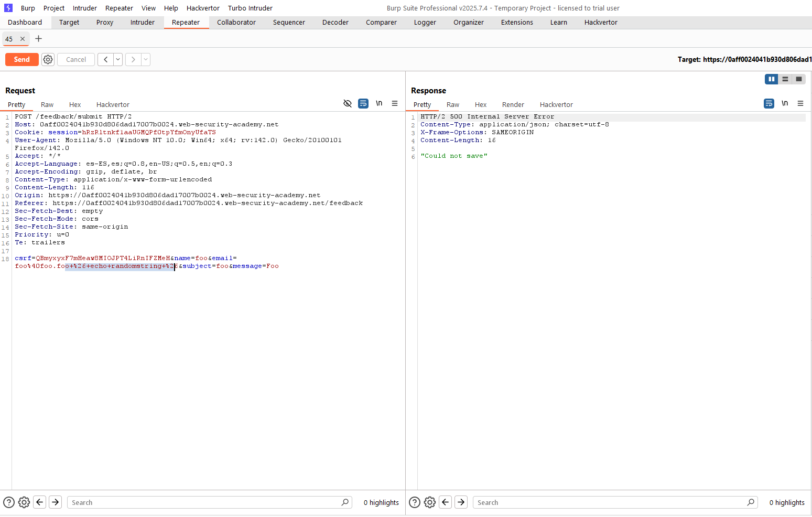Screen dimensions: 812x517
Task: Open Response panel hamburger menu
Action: (800, 104)
